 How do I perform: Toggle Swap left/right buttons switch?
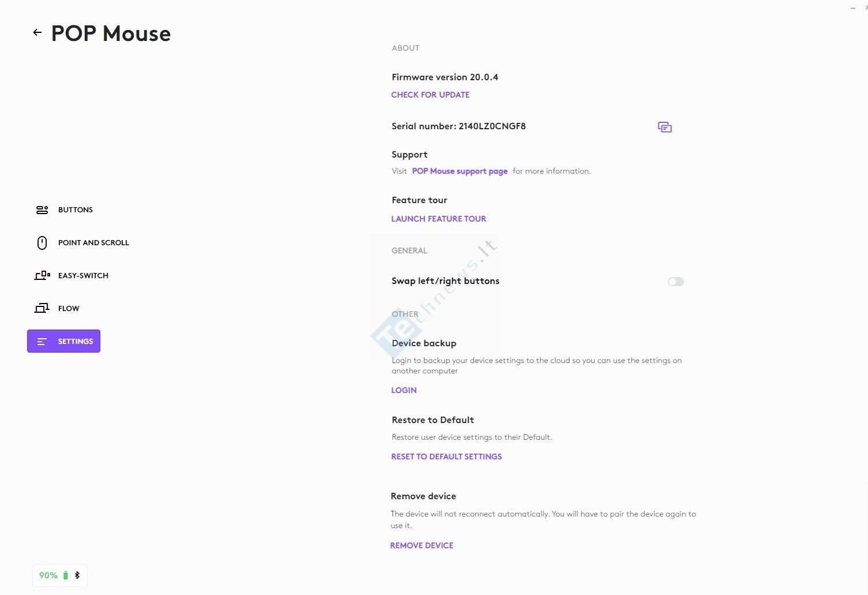point(676,282)
